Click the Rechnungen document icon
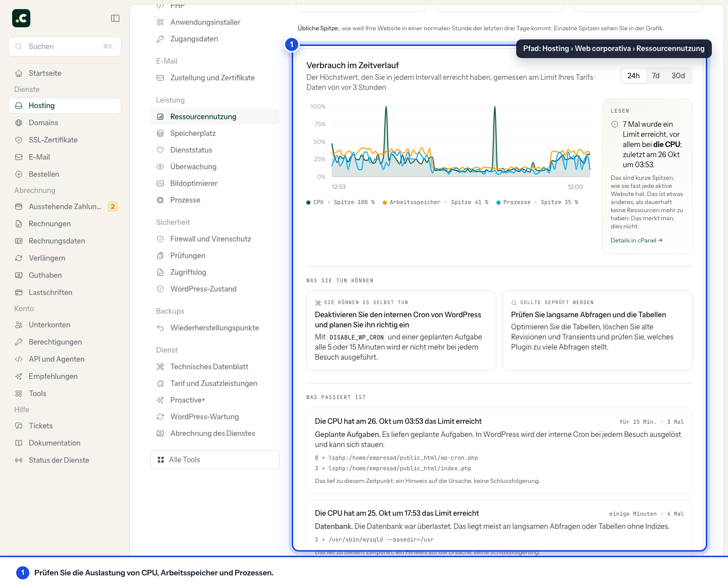 [19, 224]
